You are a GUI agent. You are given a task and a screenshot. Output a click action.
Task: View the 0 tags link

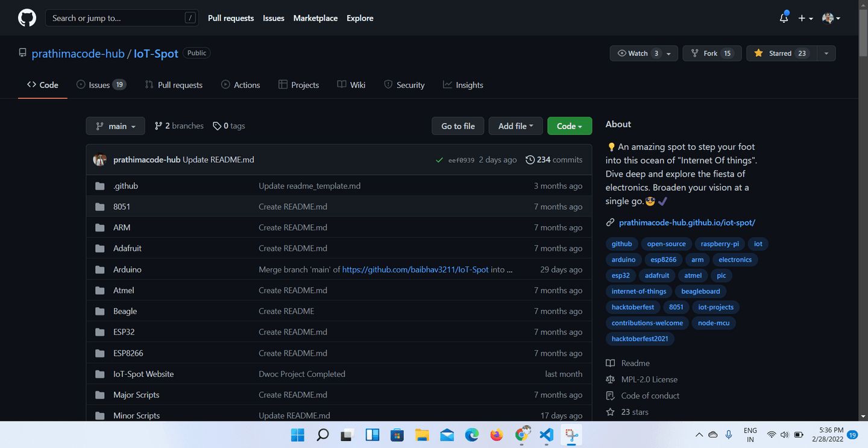(229, 126)
